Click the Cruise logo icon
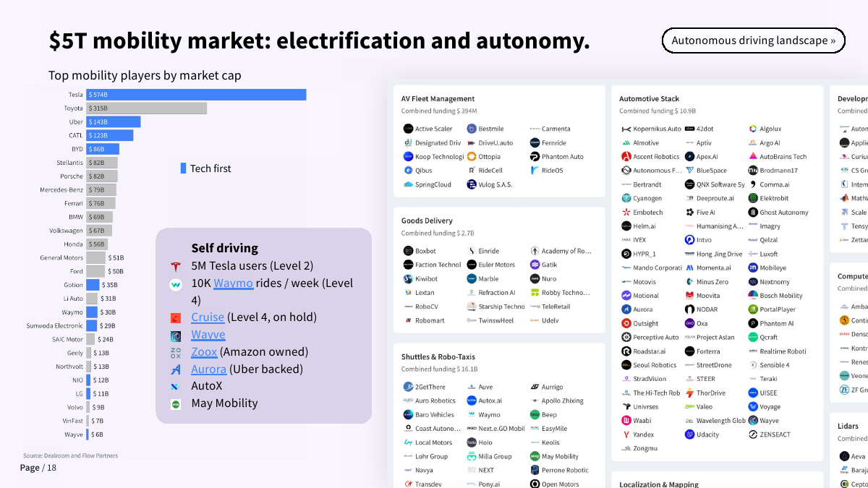 (x=175, y=318)
